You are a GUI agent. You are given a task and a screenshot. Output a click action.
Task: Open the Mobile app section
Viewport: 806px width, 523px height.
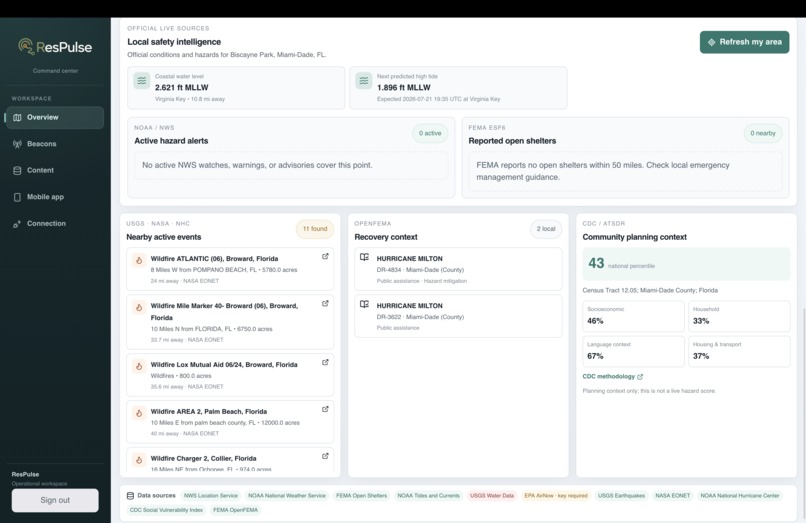54,197
